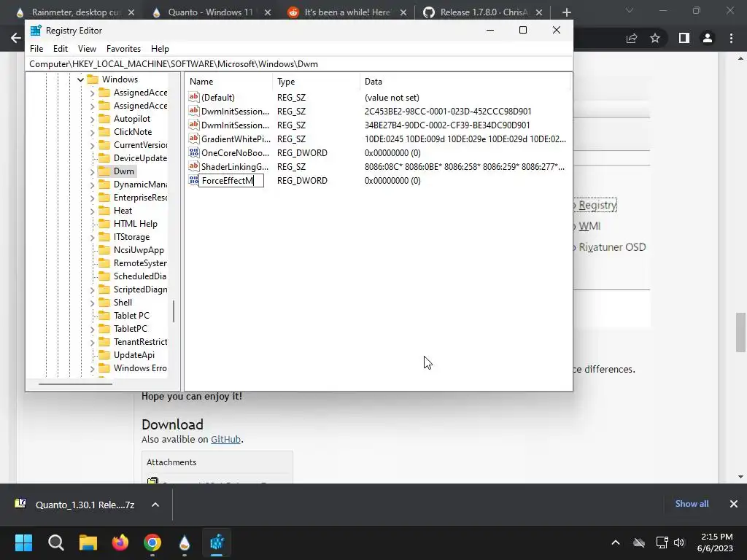Viewport: 747px width, 560px height.
Task: Expand the ClickNote key
Action: pyautogui.click(x=93, y=132)
